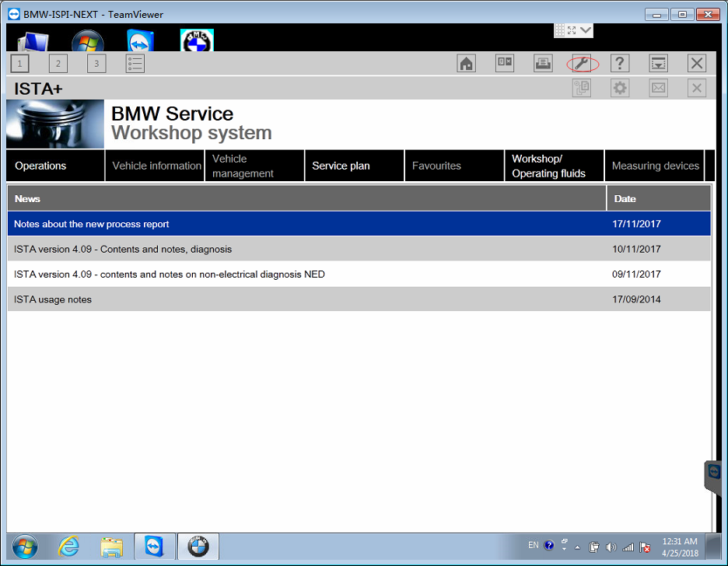Click the taskbar clock showing 12:31 AM
The image size is (728, 566).
coord(680,547)
